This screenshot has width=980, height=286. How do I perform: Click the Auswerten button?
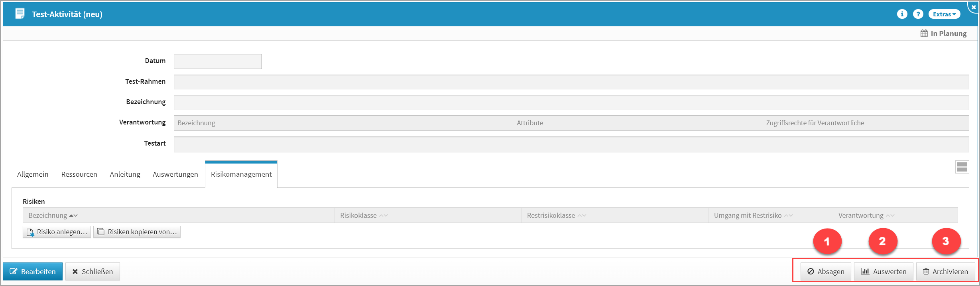click(x=884, y=272)
